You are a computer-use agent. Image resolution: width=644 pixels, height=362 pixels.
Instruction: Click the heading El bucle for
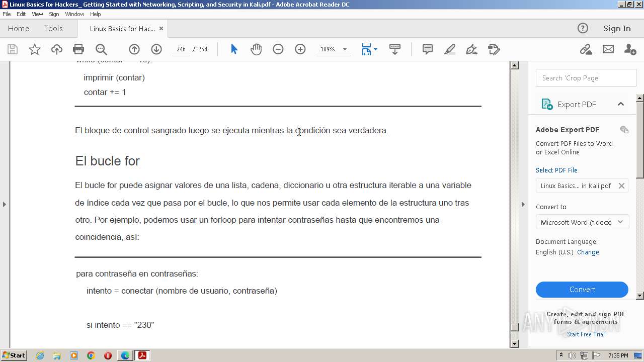107,161
